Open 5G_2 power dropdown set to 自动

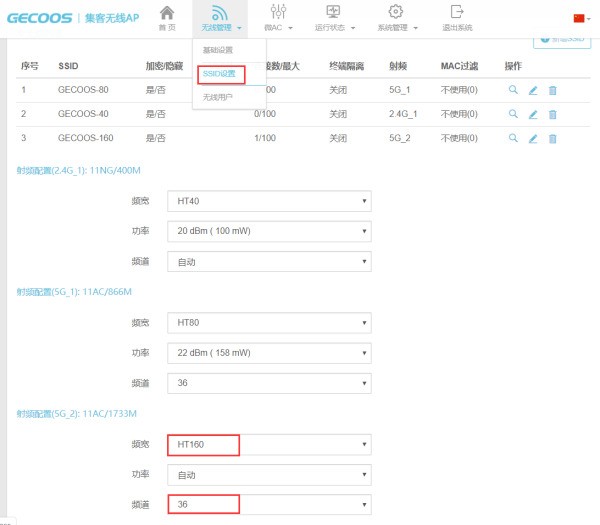[269, 475]
